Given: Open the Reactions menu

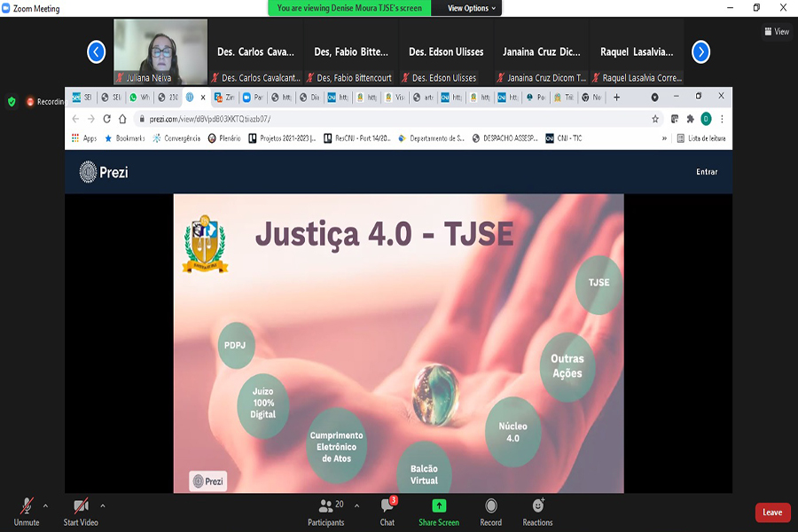Looking at the screenshot, I should (x=537, y=512).
